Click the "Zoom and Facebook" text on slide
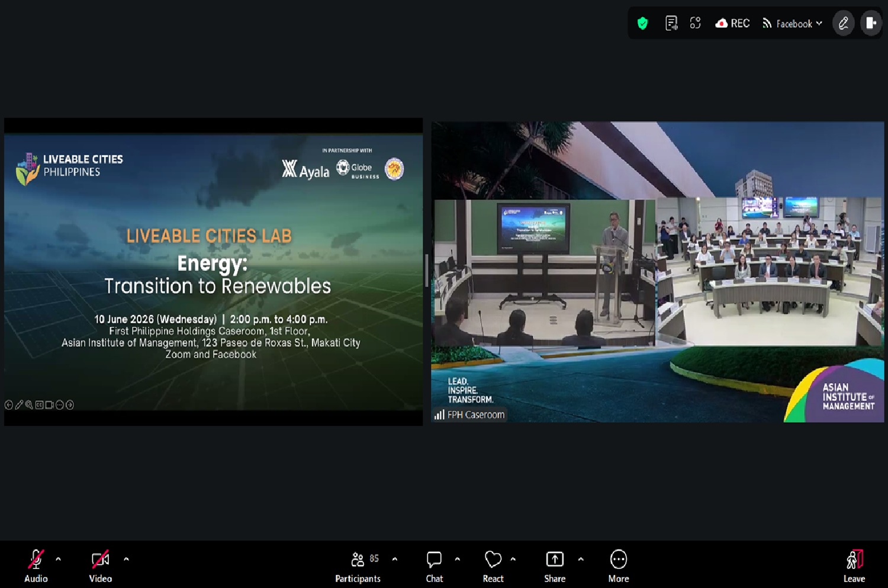 [x=211, y=355]
